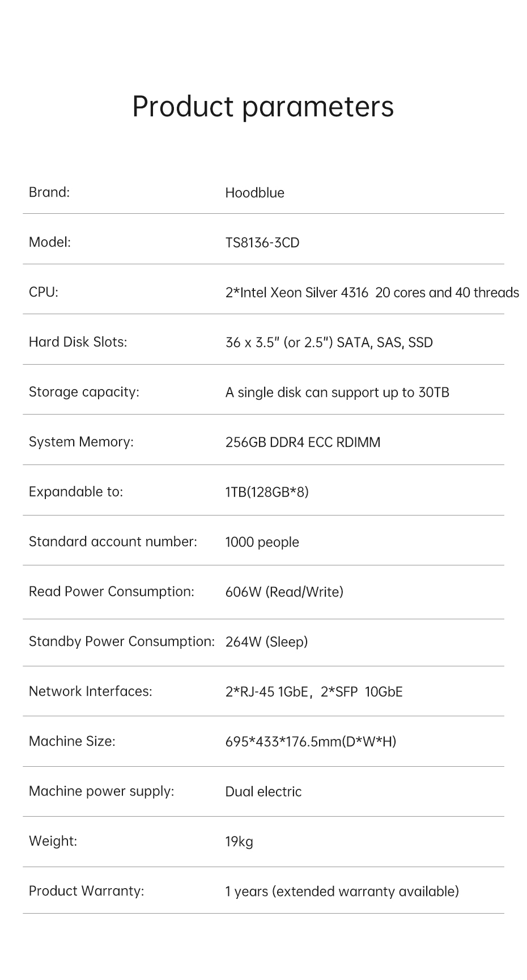Select the 1 years extended warranty text
The width and height of the screenshot is (527, 980).
pyautogui.click(x=342, y=892)
